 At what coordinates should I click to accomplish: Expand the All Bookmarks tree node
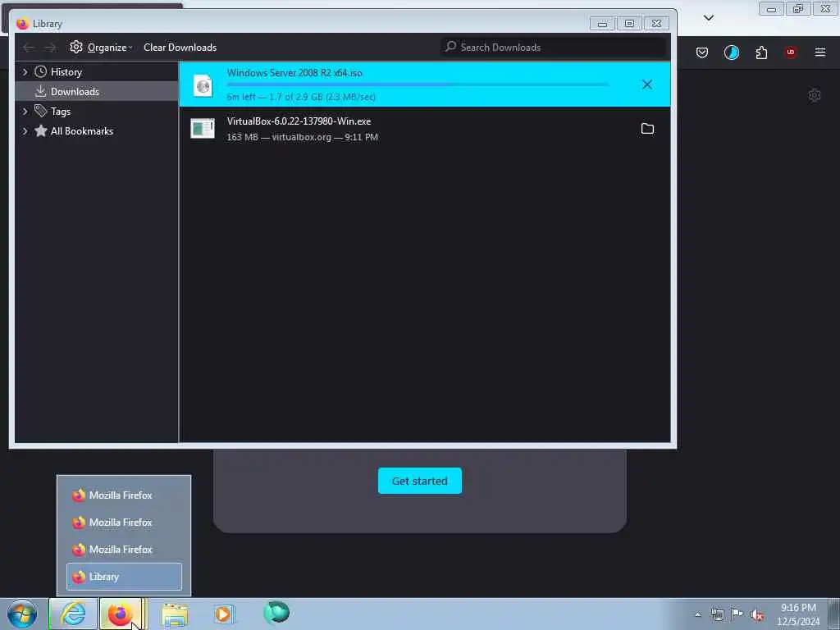pos(25,131)
